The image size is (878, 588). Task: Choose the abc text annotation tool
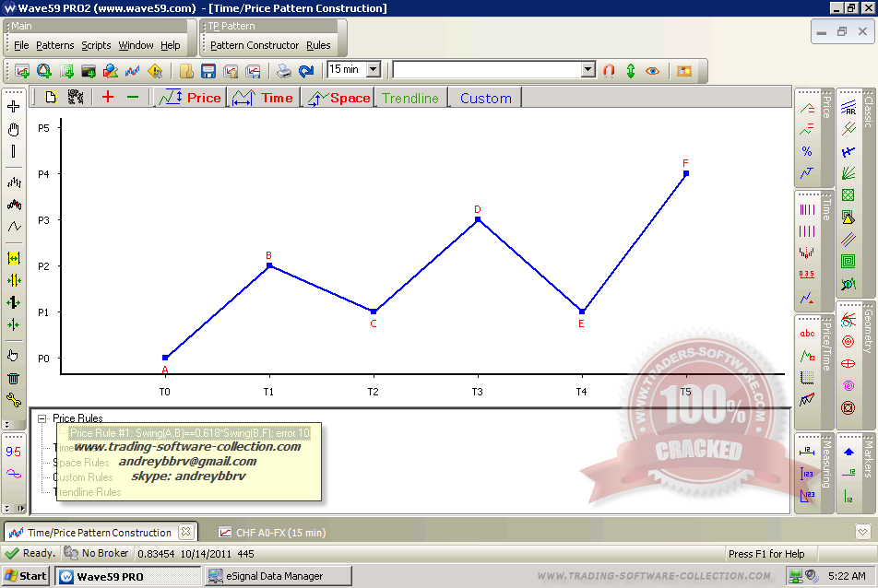807,334
